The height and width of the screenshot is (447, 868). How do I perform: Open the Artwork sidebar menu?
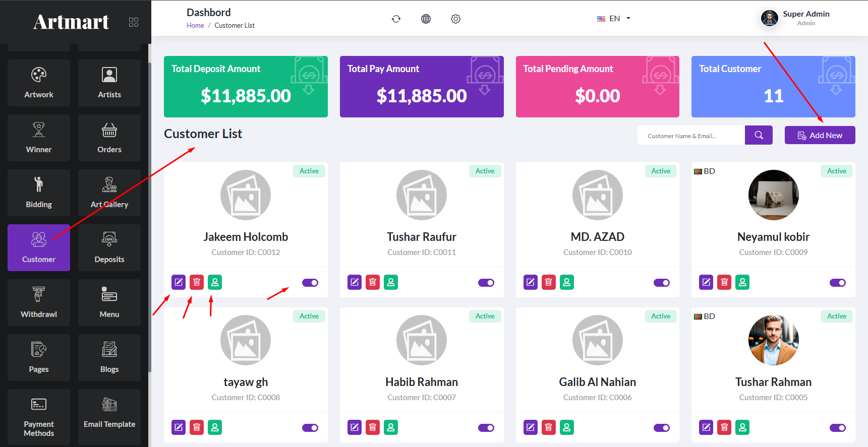(x=39, y=83)
